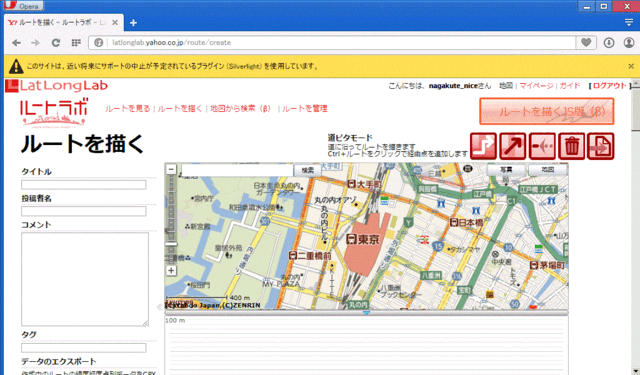Click the コメント text area

[85, 279]
